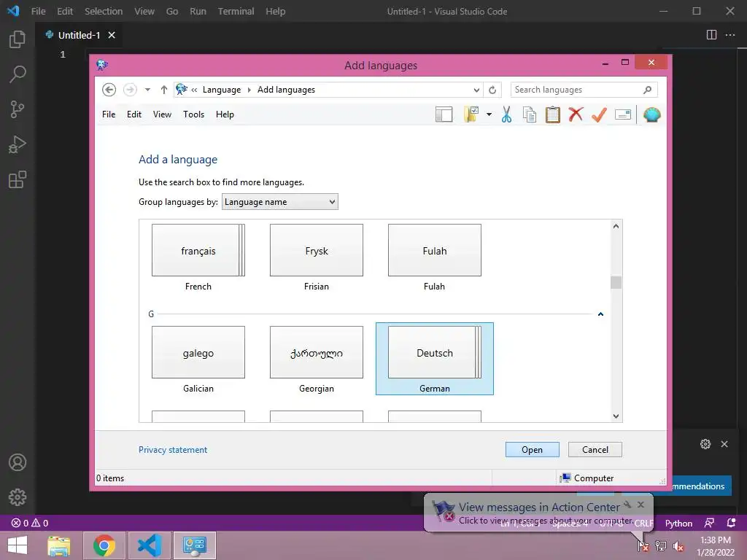Open dialog Edit menu
The height and width of the screenshot is (560, 747).
(x=134, y=114)
